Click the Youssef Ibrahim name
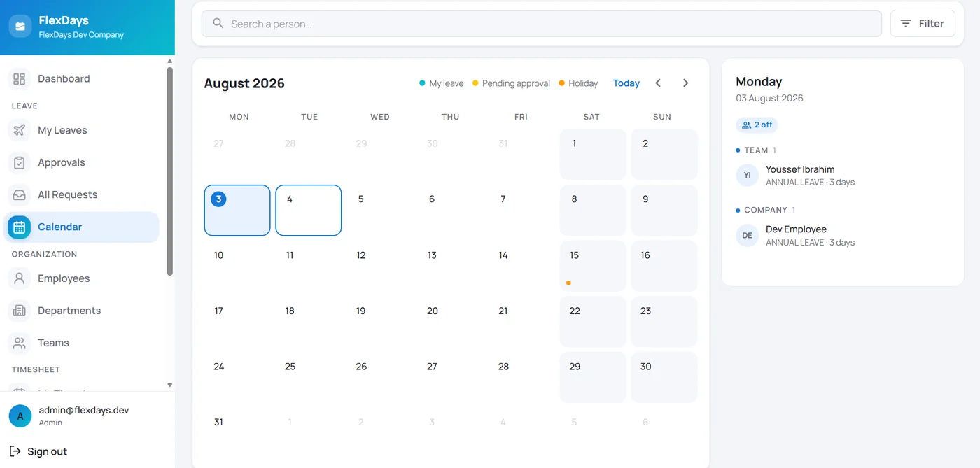This screenshot has height=468, width=980. [800, 169]
